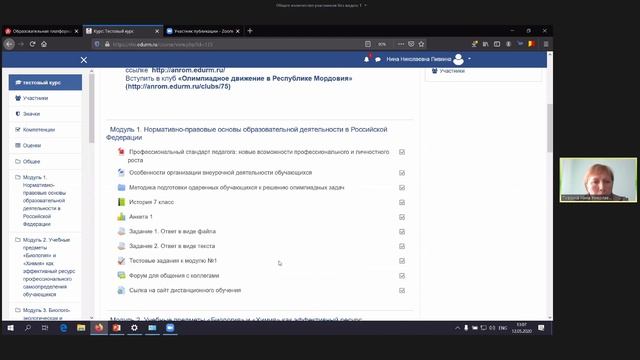The height and width of the screenshot is (360, 640).
Task: Toggle completion box for Методика подготовки одаренных обучающихся
Action: pyautogui.click(x=402, y=187)
